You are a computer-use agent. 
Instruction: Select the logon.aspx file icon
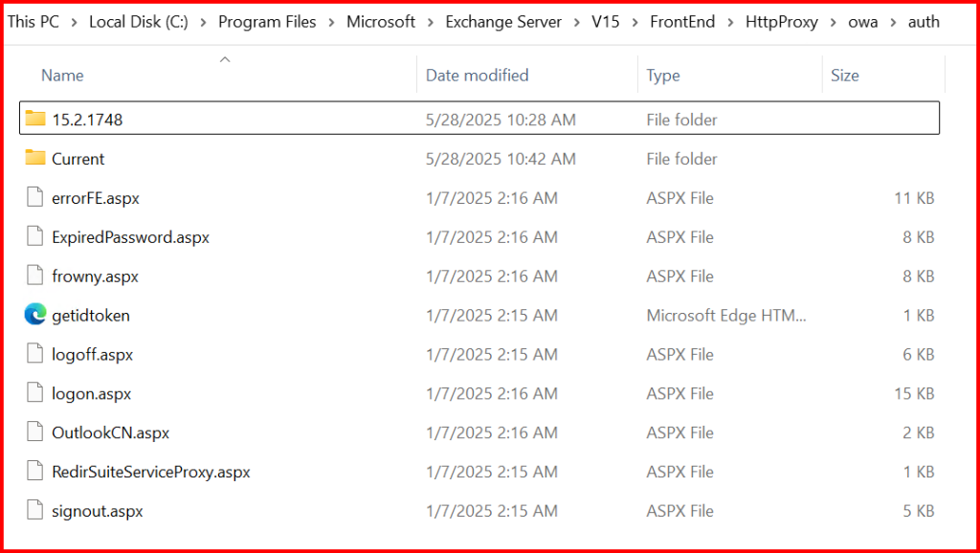tap(35, 393)
